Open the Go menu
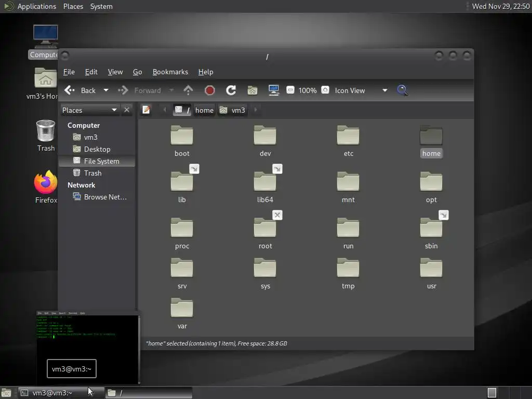Image resolution: width=532 pixels, height=399 pixels. coord(137,72)
